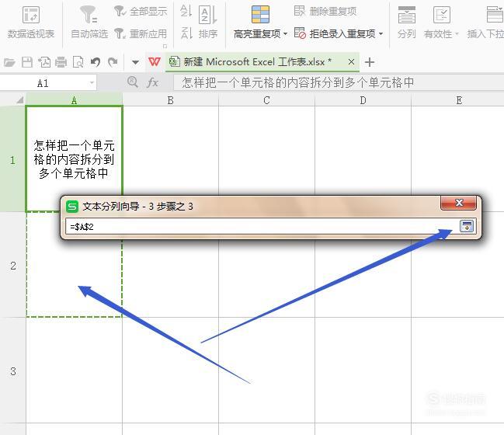Screen dimensions: 504x435
Task: Expand the Name Box dropdown arrow
Action: (x=92, y=83)
